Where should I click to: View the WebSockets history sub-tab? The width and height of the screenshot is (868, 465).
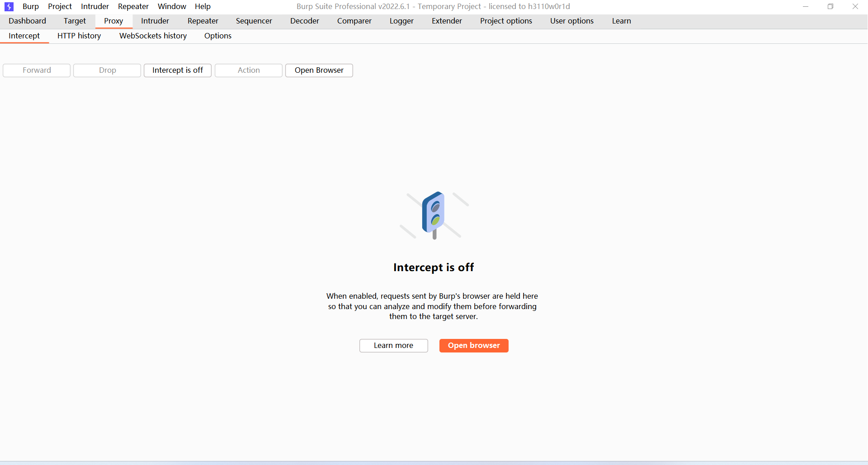tap(153, 36)
